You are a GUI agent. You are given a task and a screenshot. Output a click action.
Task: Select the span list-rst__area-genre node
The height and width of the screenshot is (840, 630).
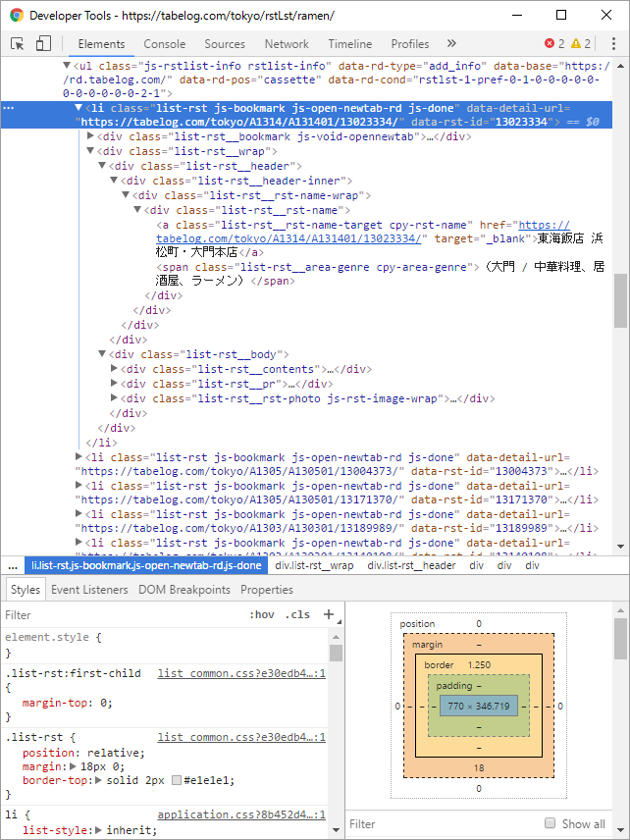381,274
